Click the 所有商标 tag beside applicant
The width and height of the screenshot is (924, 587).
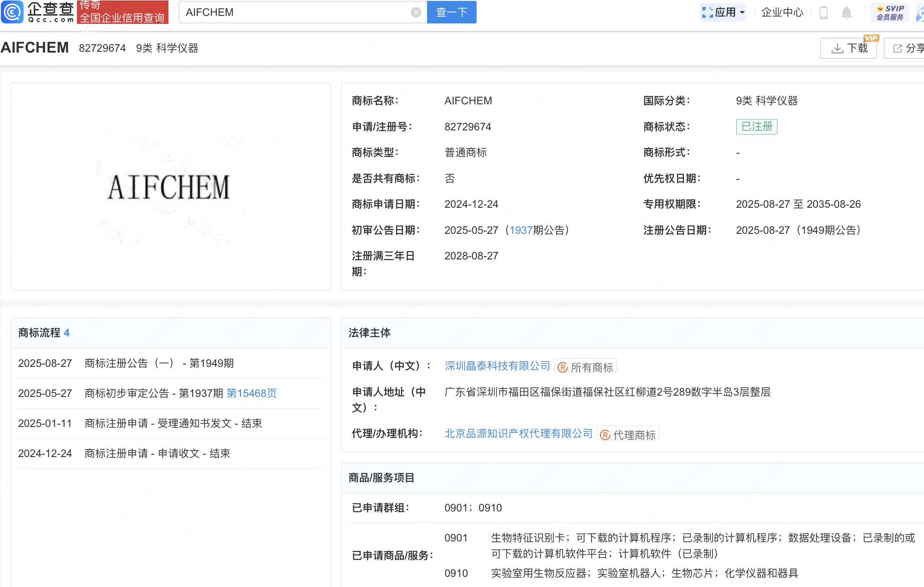586,367
